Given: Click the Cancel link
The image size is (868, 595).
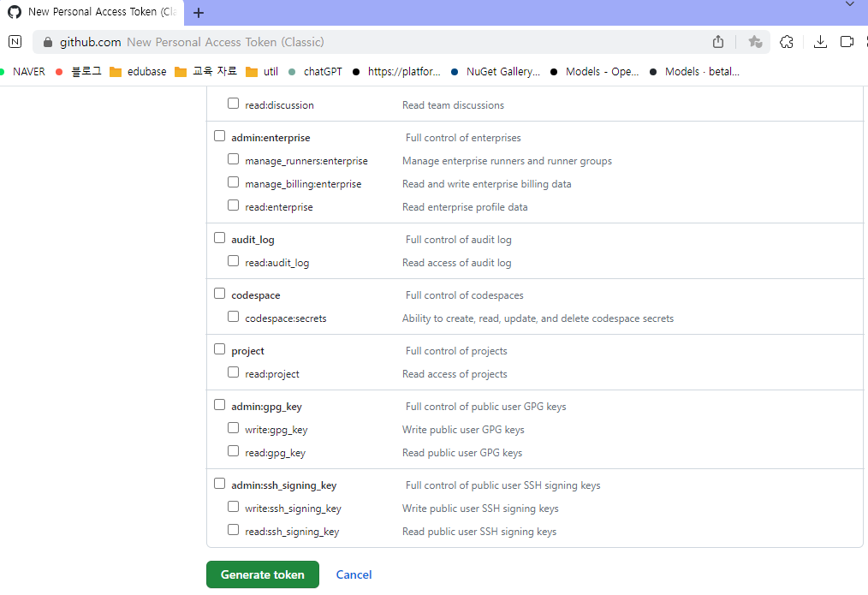Looking at the screenshot, I should point(354,574).
